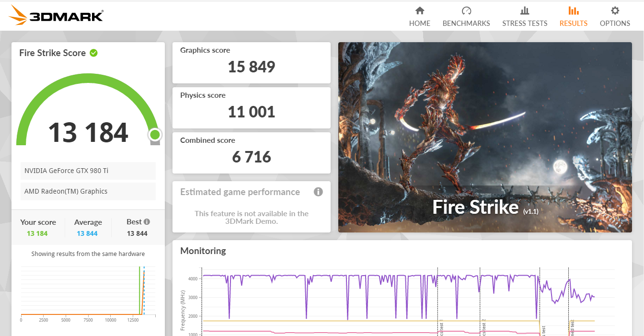The width and height of the screenshot is (644, 336).
Task: Click the blue Average score 13 844
Action: pos(87,233)
